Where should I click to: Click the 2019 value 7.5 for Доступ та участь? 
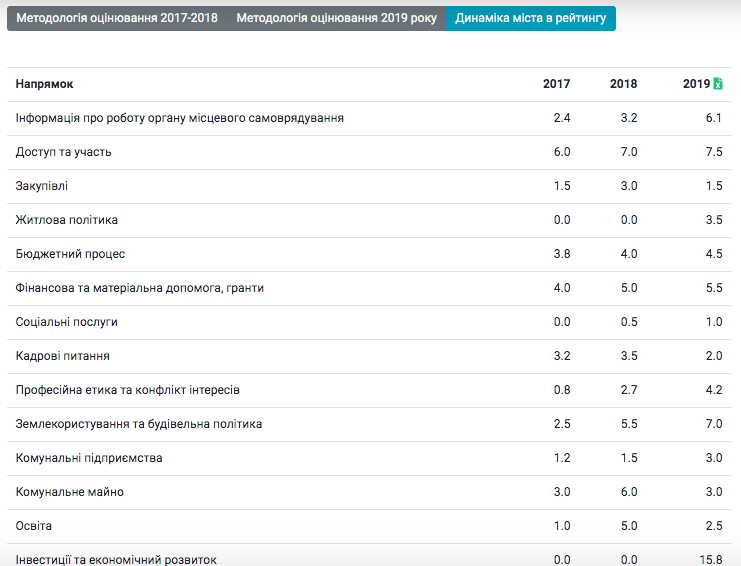714,152
